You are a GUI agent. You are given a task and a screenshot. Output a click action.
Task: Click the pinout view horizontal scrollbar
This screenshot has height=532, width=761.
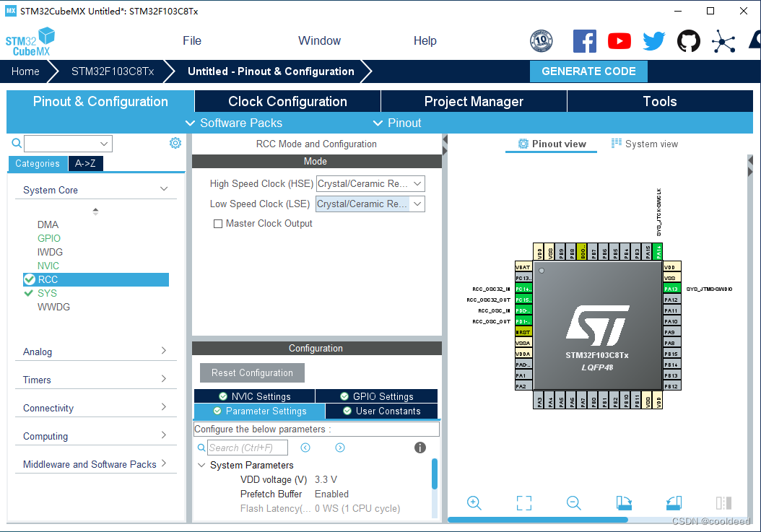point(538,520)
